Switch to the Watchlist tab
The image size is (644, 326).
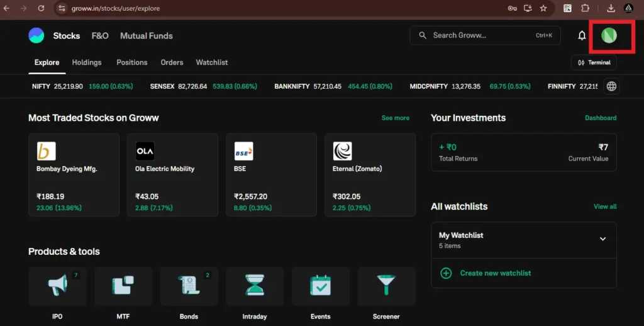pyautogui.click(x=212, y=62)
